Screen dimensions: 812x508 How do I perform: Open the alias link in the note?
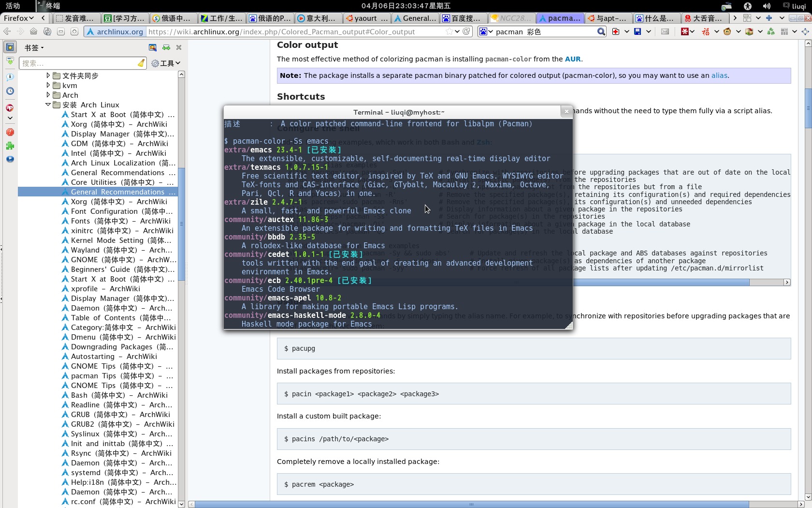pos(719,75)
